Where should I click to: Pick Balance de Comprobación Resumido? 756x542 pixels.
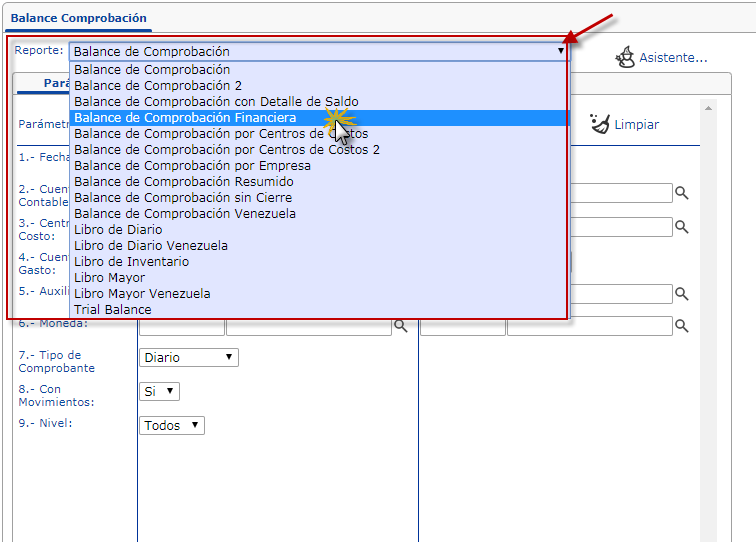coord(184,182)
